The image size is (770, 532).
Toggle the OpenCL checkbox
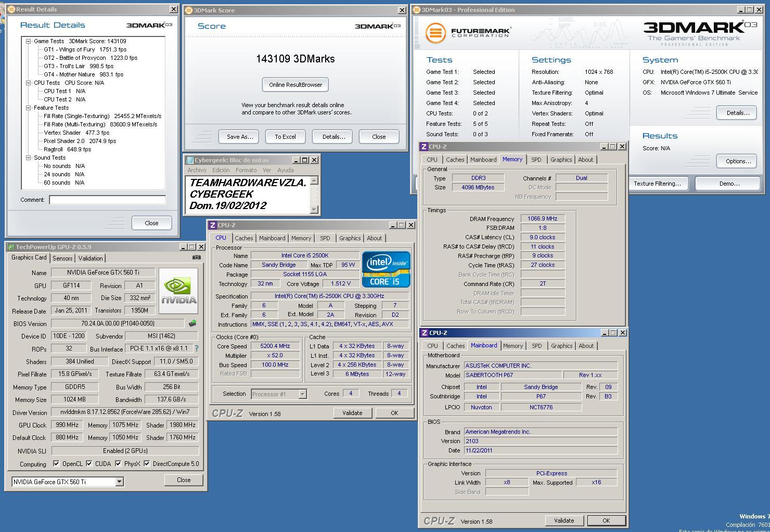click(x=57, y=463)
